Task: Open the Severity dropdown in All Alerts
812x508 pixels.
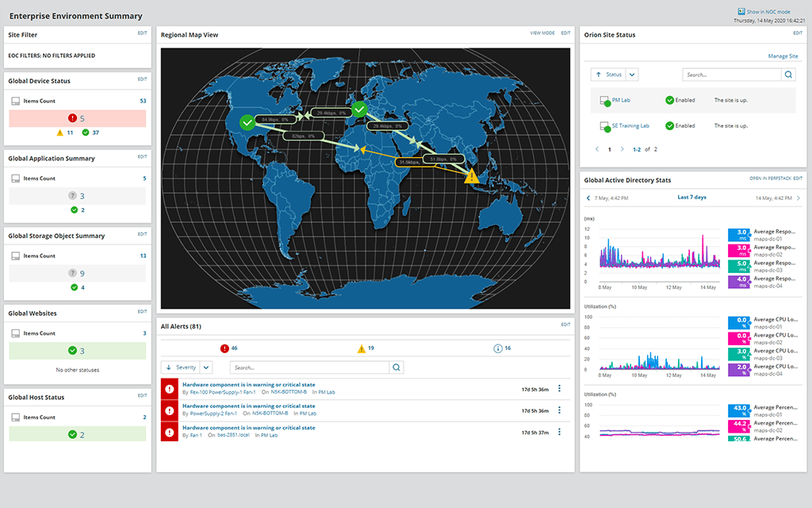Action: click(206, 368)
